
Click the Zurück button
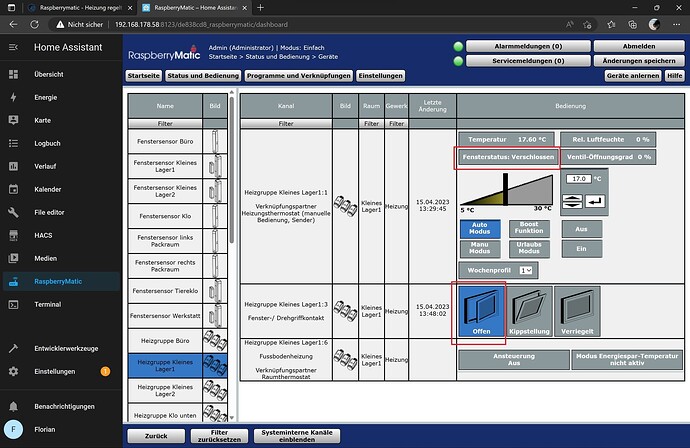[156, 436]
